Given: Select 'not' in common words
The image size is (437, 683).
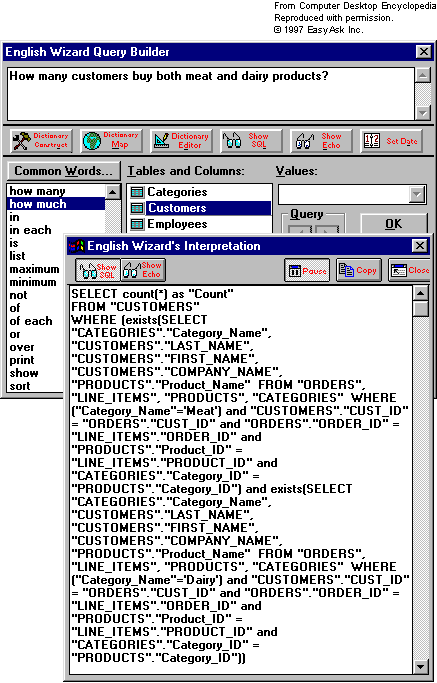Looking at the screenshot, I should (18, 295).
